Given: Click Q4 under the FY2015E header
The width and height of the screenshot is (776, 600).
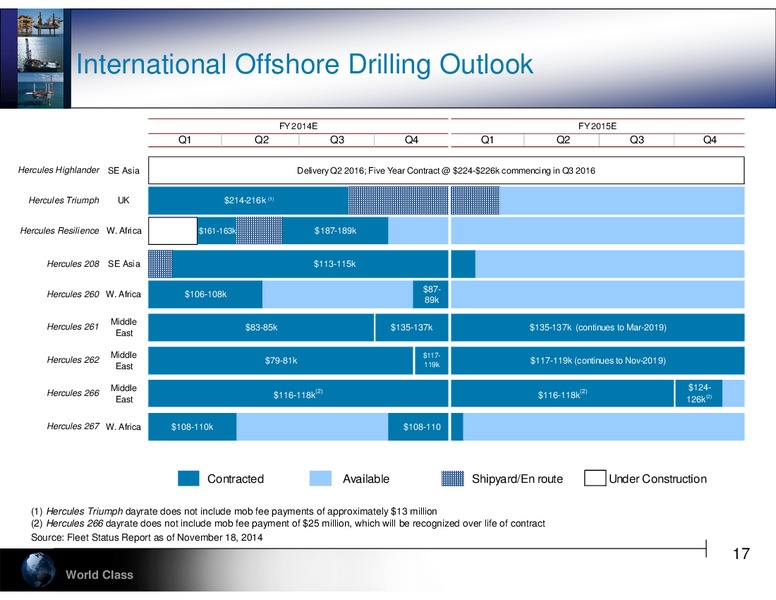Looking at the screenshot, I should point(710,140).
